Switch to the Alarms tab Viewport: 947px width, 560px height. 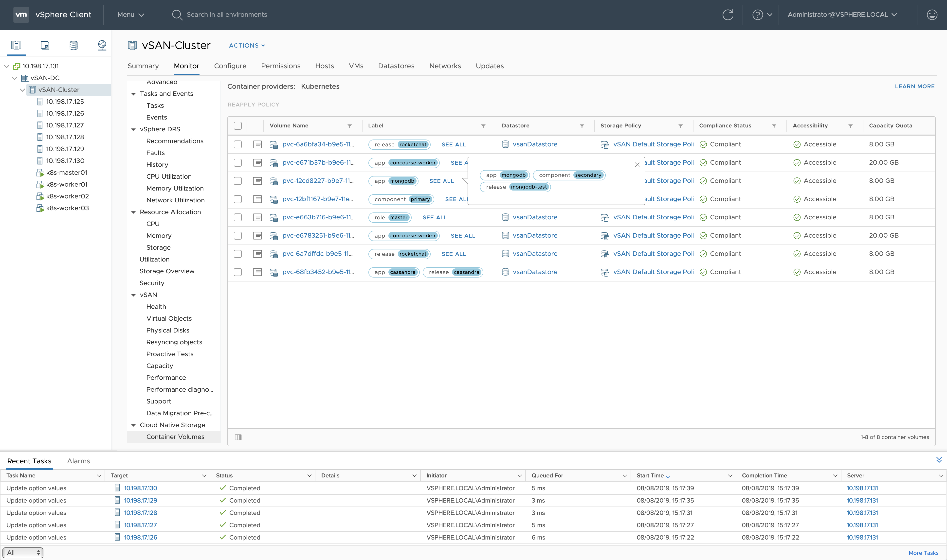pyautogui.click(x=78, y=461)
